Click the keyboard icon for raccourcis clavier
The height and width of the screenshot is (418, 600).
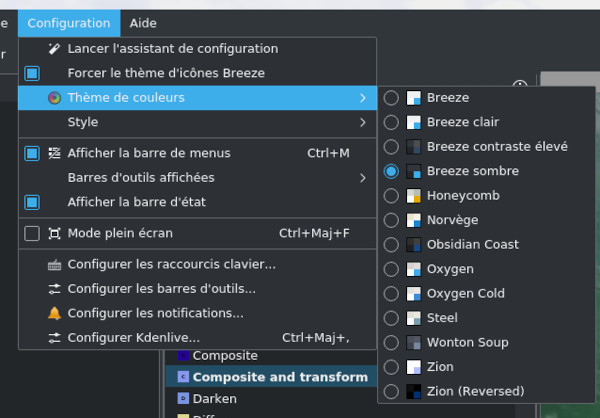point(54,265)
